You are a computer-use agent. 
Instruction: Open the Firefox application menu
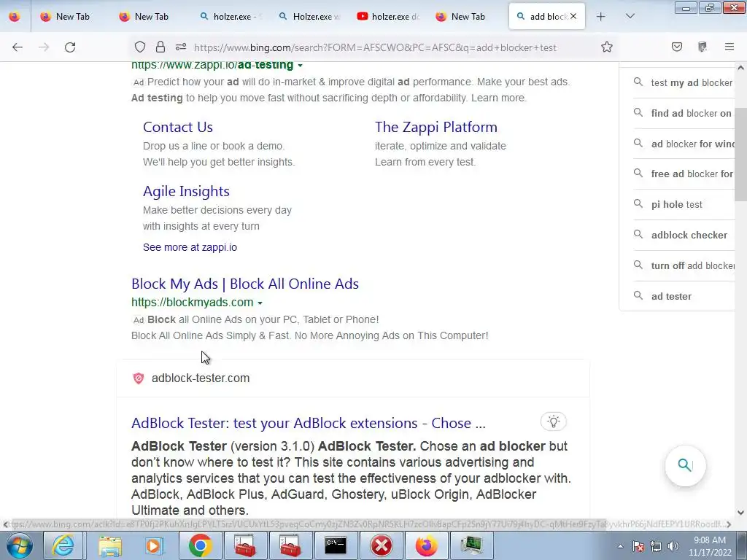(x=729, y=47)
